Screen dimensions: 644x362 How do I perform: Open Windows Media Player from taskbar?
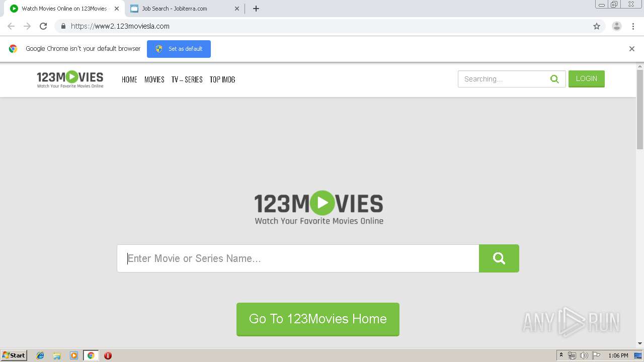tap(74, 355)
